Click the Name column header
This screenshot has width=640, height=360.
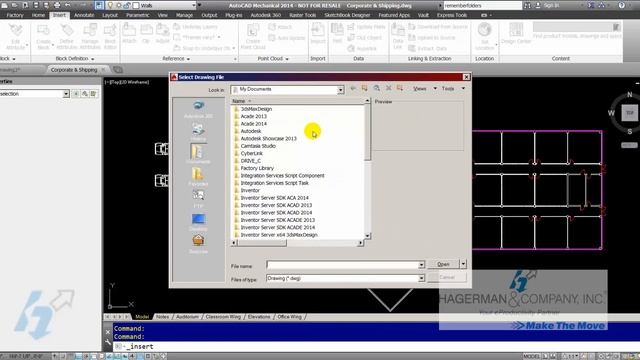(297, 101)
